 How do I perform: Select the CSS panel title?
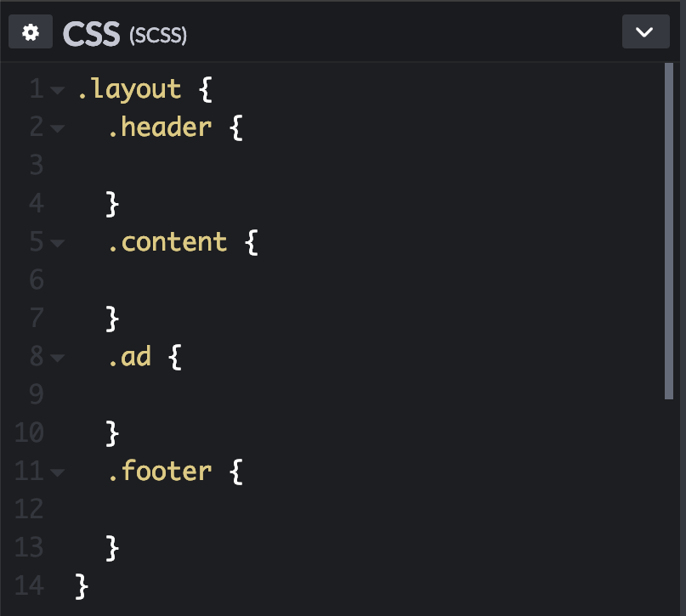click(91, 33)
